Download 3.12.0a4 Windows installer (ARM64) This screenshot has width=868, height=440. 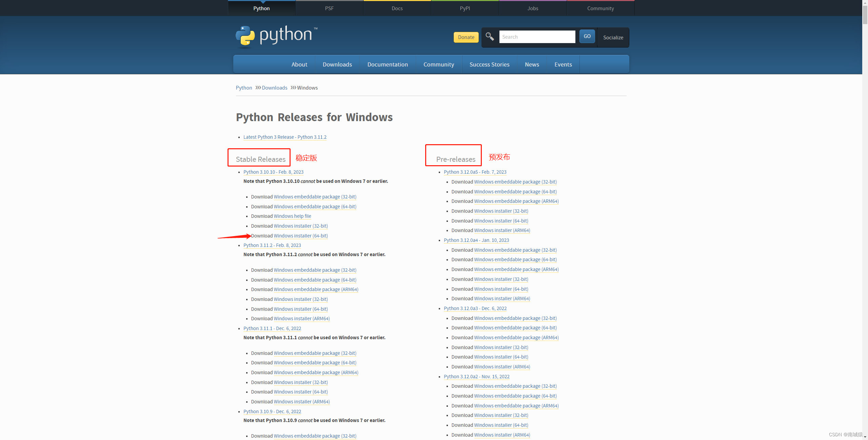[x=502, y=299]
